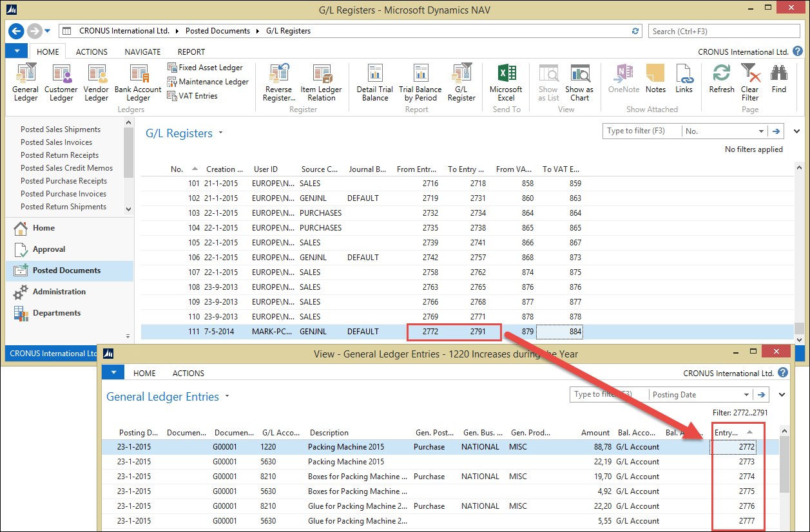Toggle Show as Chart view
This screenshot has width=810, height=532.
tap(579, 82)
